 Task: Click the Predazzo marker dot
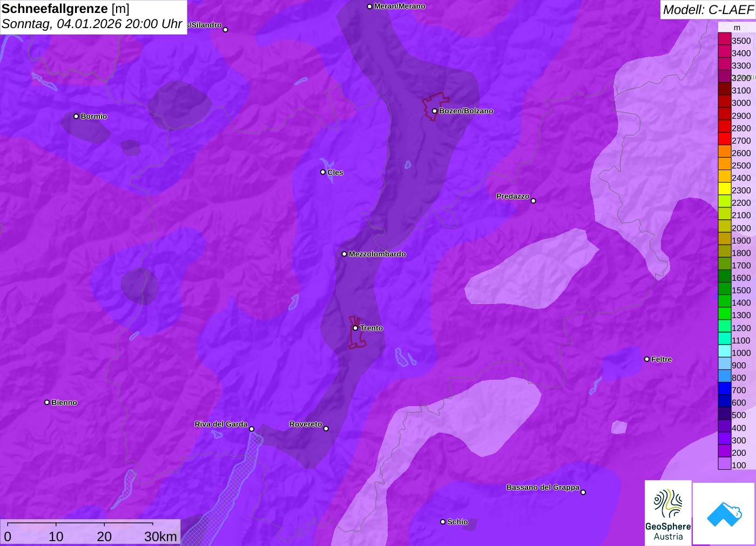coord(533,201)
